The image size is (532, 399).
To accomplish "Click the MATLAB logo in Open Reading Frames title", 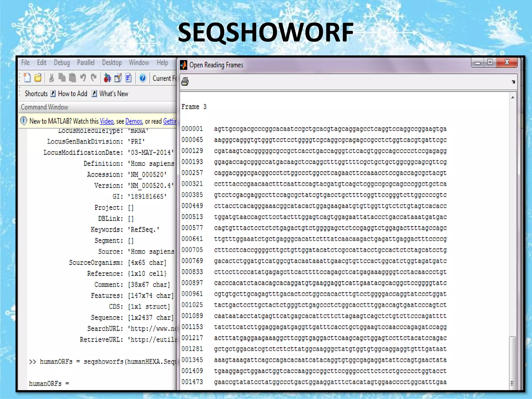I will click(x=184, y=65).
